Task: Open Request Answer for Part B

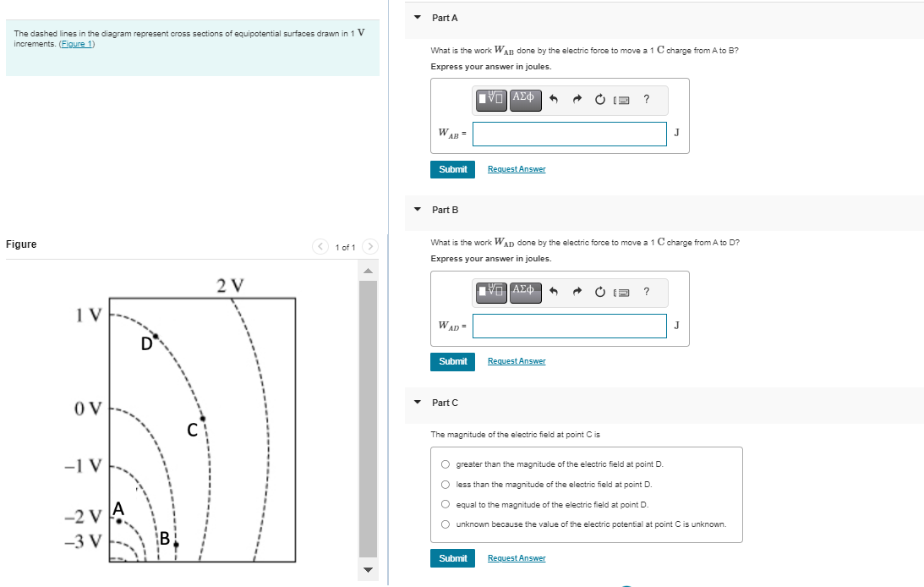Action: click(516, 361)
